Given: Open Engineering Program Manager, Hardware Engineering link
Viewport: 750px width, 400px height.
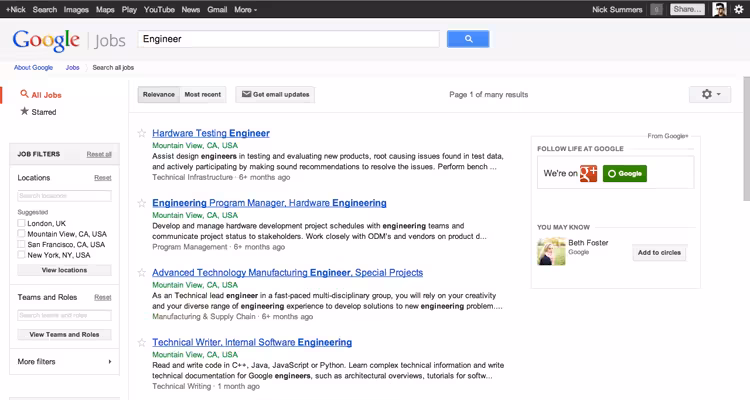Looking at the screenshot, I should click(x=269, y=203).
